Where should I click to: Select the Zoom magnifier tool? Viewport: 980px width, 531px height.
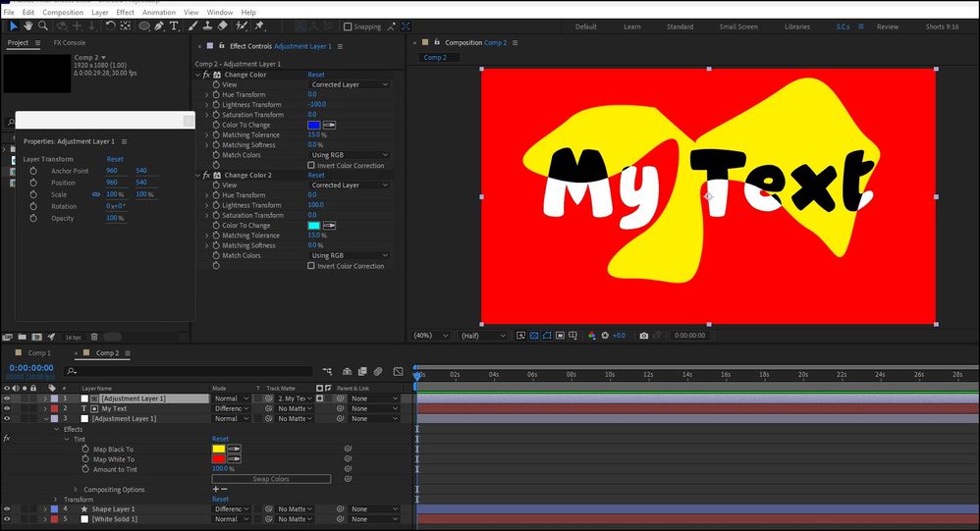42,27
